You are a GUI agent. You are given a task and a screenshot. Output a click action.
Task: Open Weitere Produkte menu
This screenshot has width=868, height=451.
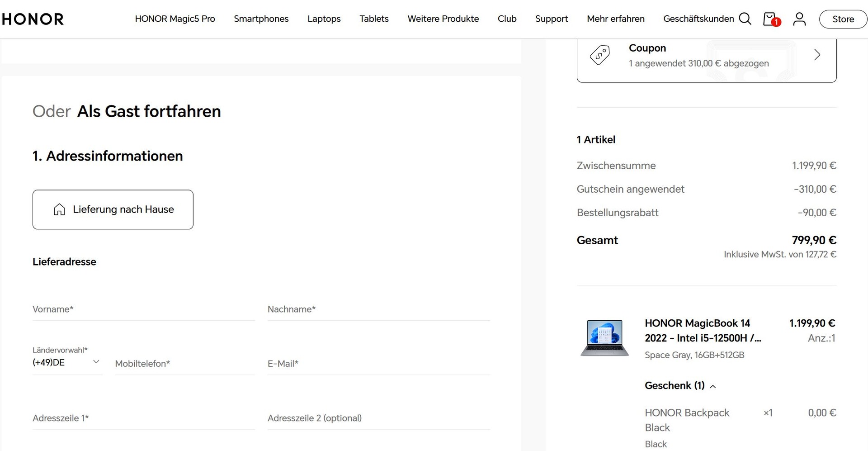[x=443, y=19]
